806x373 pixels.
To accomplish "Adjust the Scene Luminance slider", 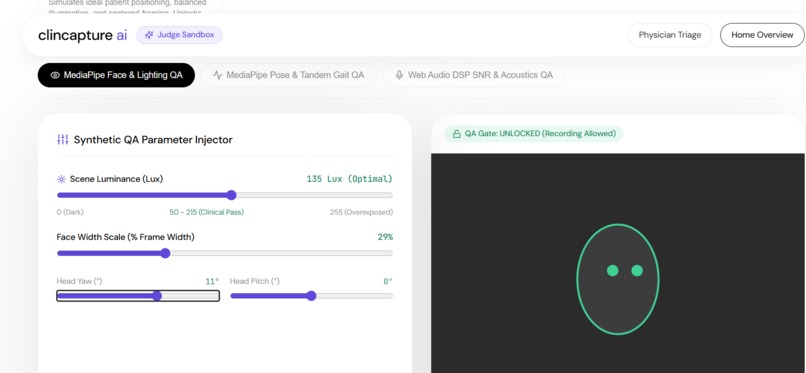I will (225, 195).
